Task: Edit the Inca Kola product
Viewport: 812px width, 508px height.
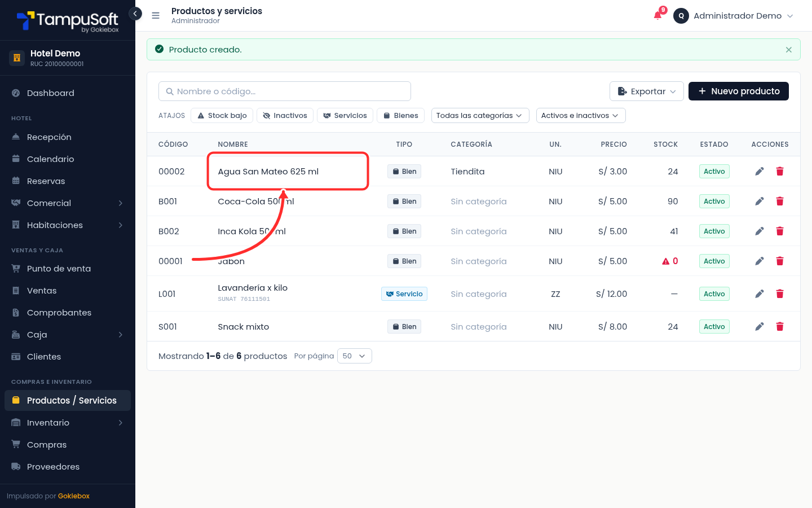Action: (760, 231)
